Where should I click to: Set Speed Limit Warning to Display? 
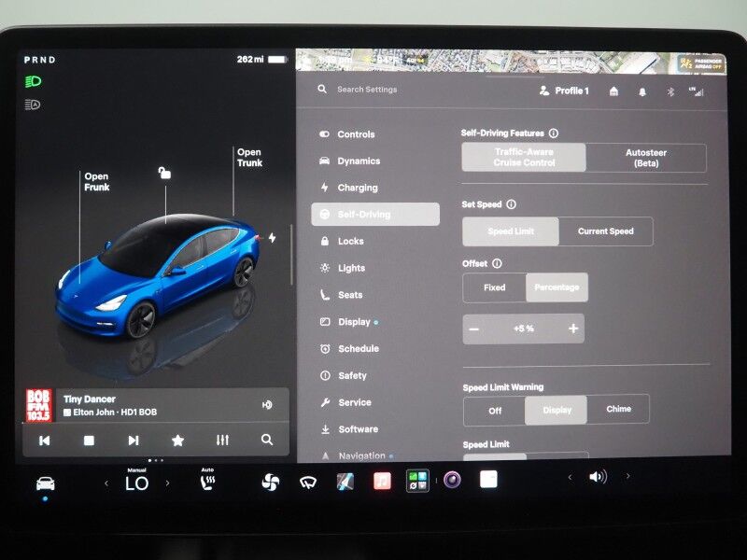(x=557, y=410)
